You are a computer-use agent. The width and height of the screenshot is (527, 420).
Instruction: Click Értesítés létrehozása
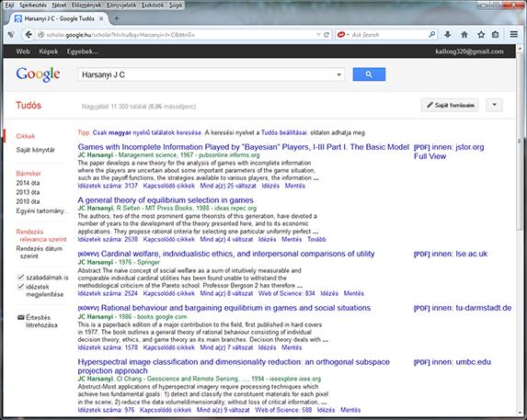pos(41,322)
